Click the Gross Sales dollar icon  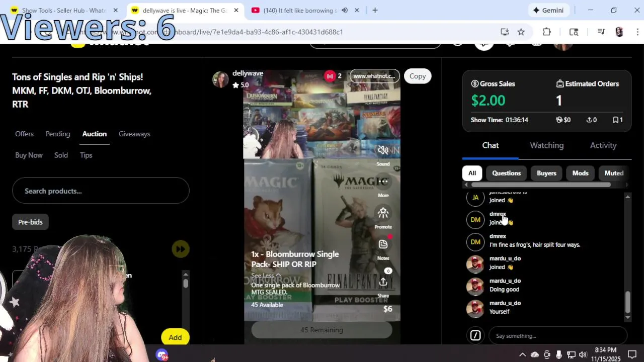[x=474, y=84]
